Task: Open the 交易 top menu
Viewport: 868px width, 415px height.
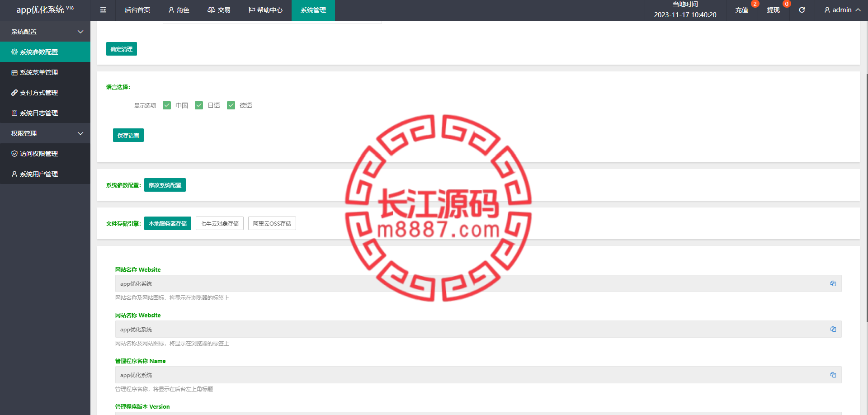Action: [219, 10]
